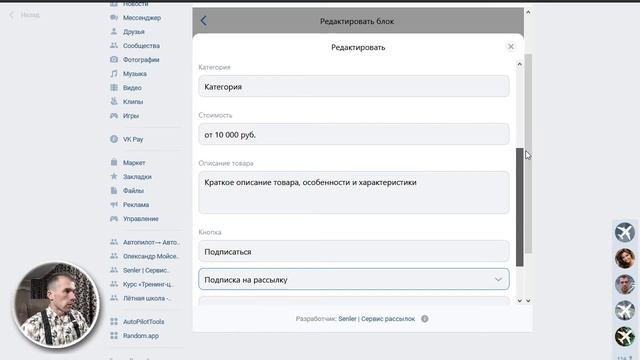This screenshot has width=640, height=360.
Task: Open the Мессенджер menu item
Action: click(142, 18)
